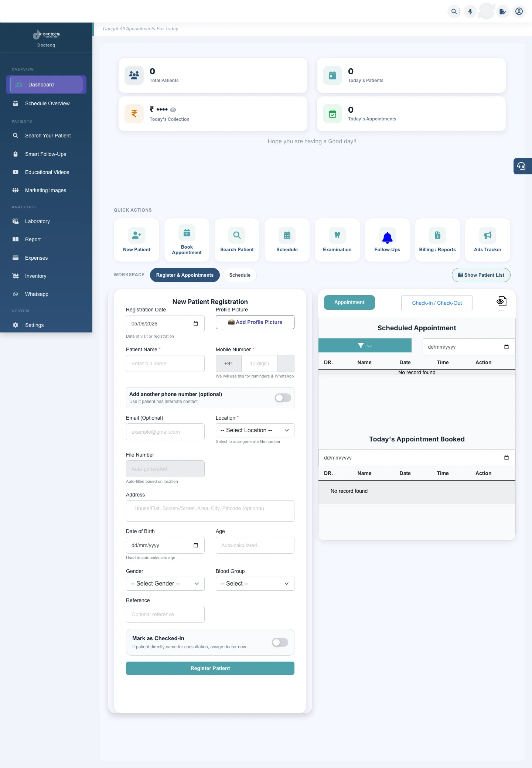Screen dimensions: 532x768
Task: Switch to Register & Appointments workspace tab
Action: pyautogui.click(x=185, y=275)
